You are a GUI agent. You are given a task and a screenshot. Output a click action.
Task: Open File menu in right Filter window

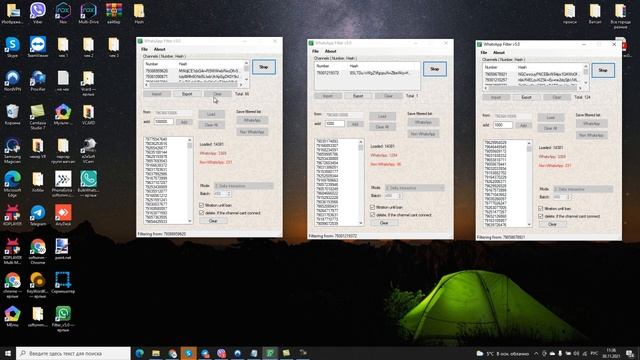click(x=484, y=52)
